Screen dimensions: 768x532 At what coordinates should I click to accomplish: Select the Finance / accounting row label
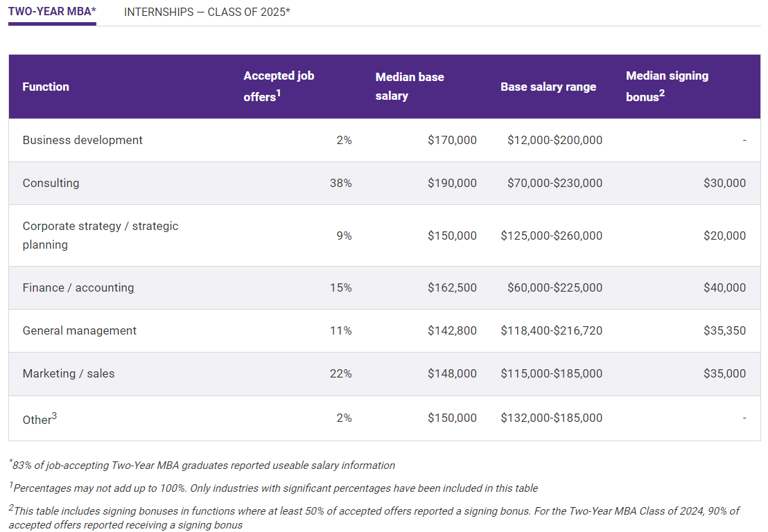tap(78, 287)
